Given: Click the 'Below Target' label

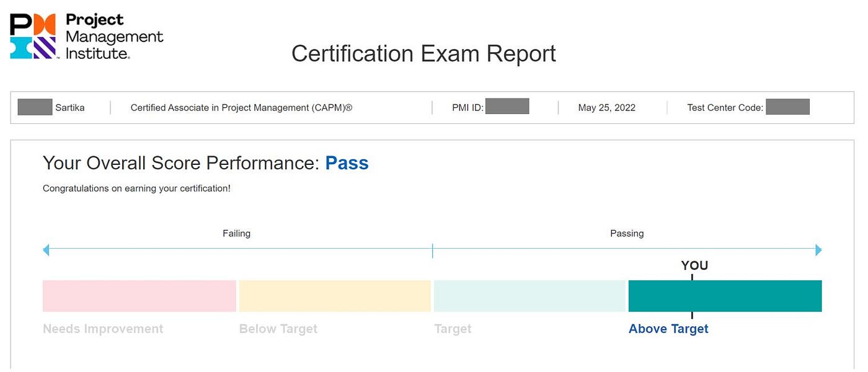Looking at the screenshot, I should (278, 329).
